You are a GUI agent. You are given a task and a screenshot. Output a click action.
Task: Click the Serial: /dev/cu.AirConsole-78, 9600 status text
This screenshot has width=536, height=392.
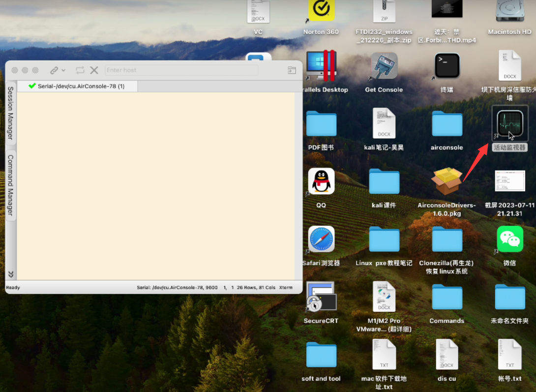click(x=177, y=287)
